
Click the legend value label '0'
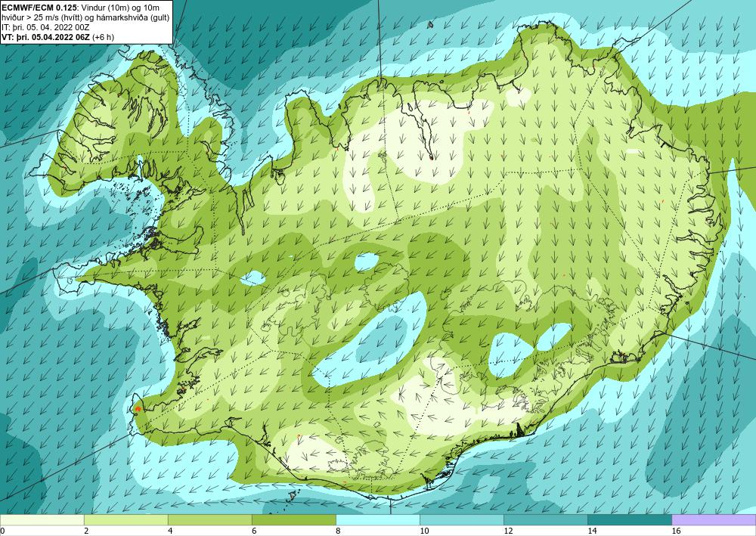point(2,531)
